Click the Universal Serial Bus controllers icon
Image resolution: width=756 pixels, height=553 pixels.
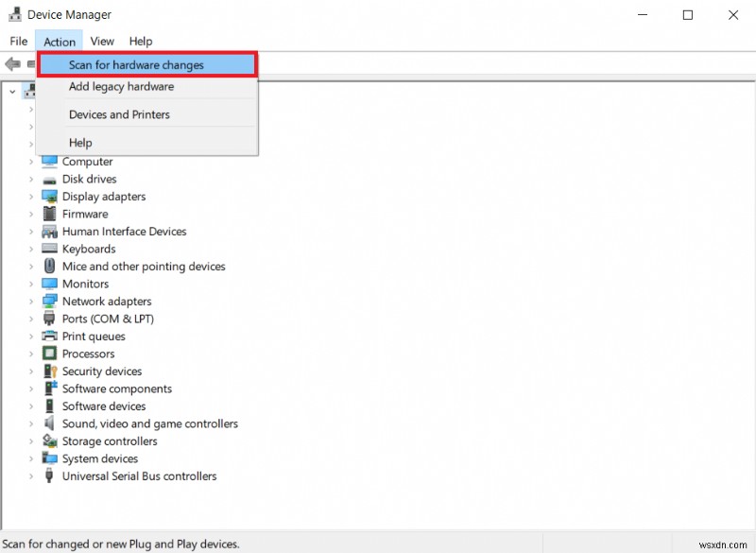tap(50, 476)
